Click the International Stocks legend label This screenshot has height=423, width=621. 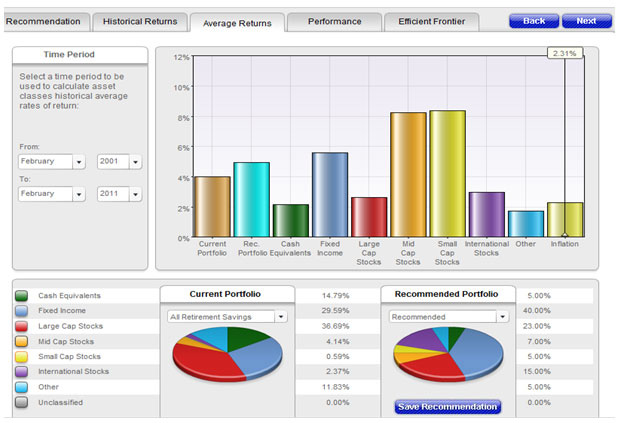(74, 372)
